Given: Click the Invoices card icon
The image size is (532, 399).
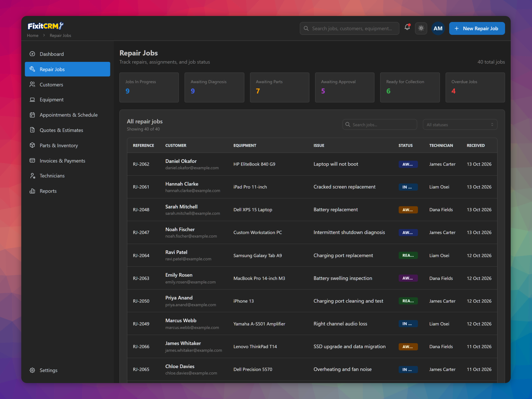Looking at the screenshot, I should (32, 161).
